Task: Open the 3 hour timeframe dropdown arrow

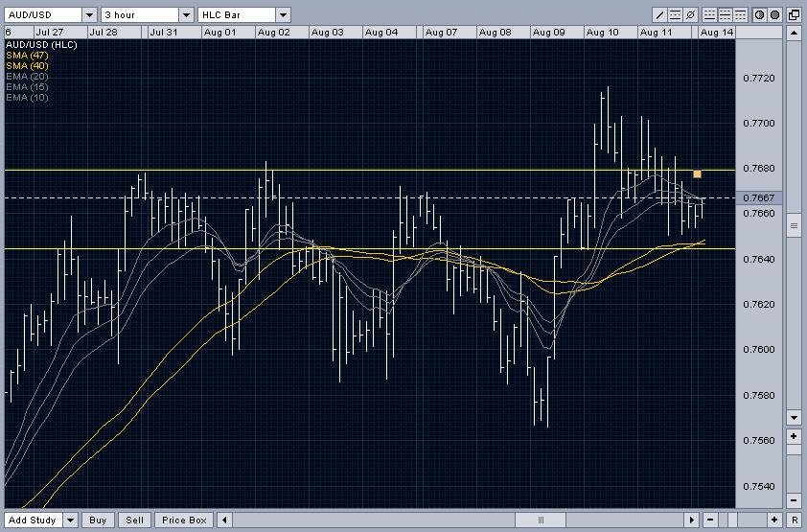Action: (186, 15)
